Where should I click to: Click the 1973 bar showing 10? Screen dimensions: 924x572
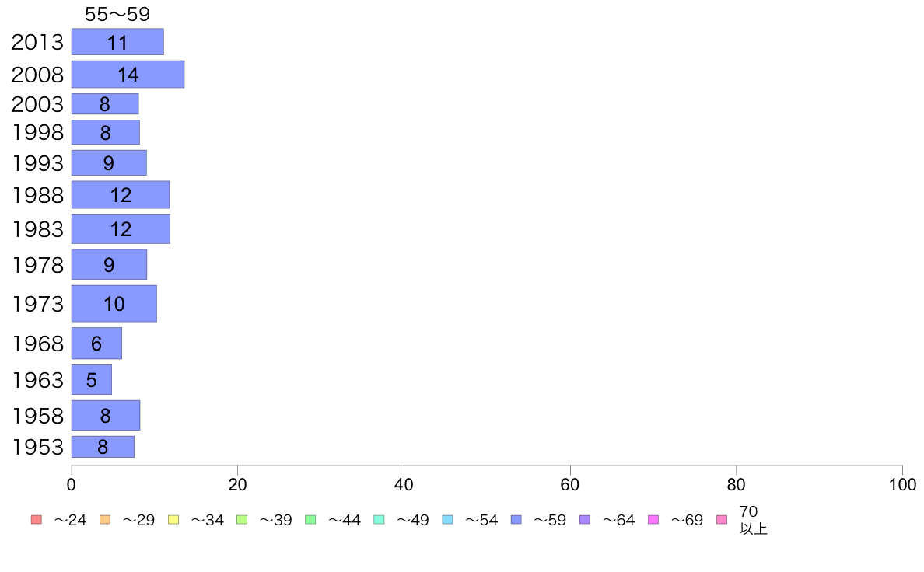point(114,303)
